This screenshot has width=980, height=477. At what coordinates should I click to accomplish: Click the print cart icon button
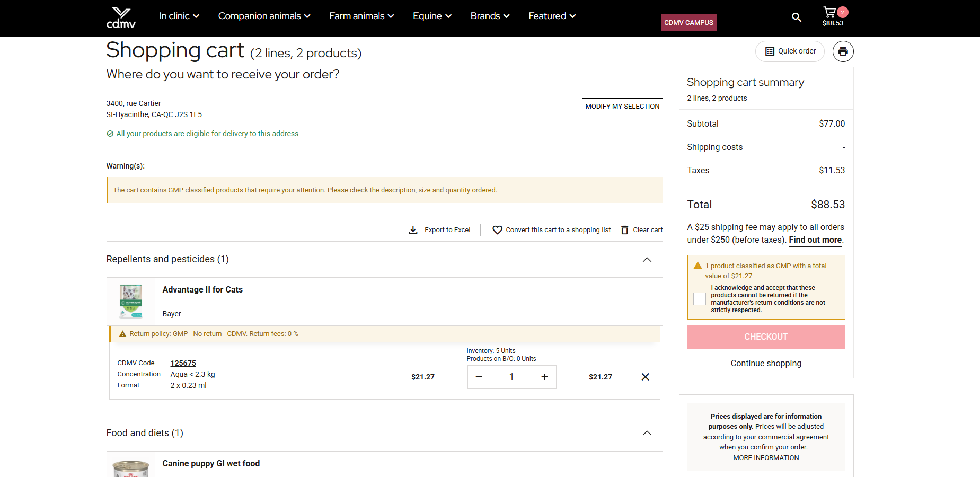pos(843,51)
